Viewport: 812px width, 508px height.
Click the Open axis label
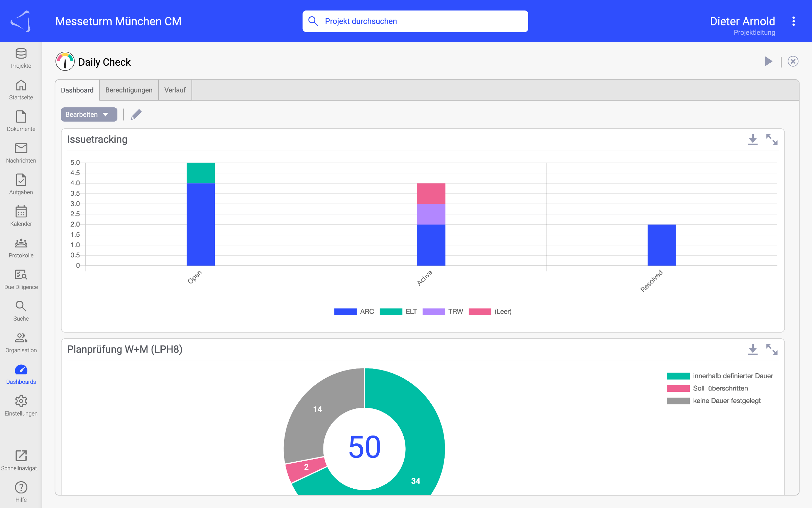[195, 277]
